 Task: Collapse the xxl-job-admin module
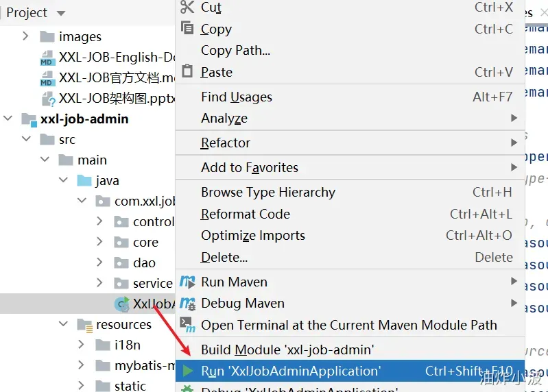(8, 119)
